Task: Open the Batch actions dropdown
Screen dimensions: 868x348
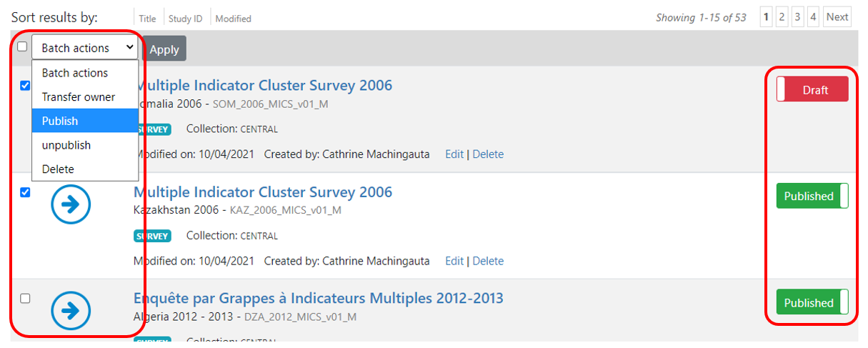Action: click(x=85, y=48)
